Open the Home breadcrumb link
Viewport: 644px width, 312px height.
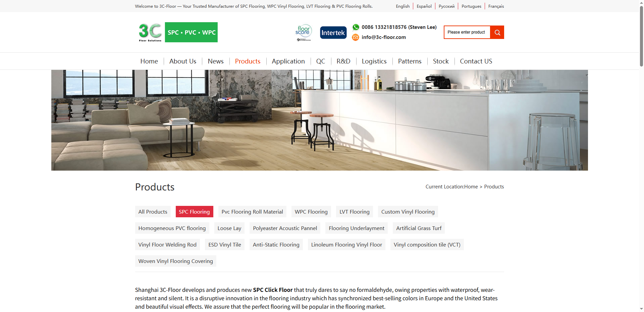tap(471, 186)
